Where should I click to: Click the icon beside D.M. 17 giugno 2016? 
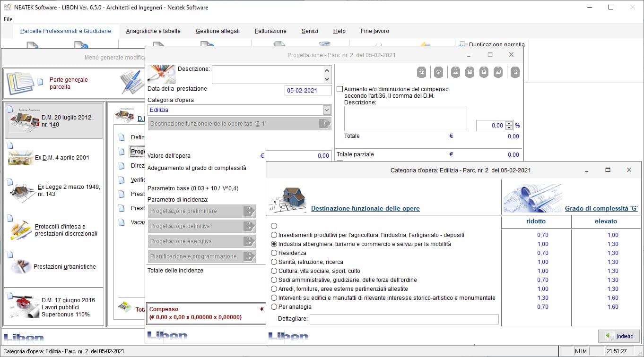point(24,307)
